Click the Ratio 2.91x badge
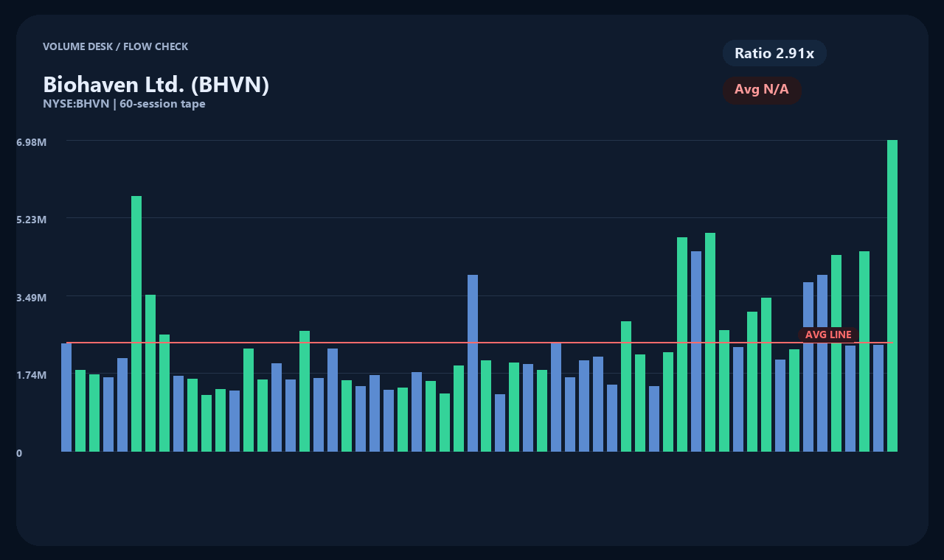944x560 pixels. coord(774,53)
